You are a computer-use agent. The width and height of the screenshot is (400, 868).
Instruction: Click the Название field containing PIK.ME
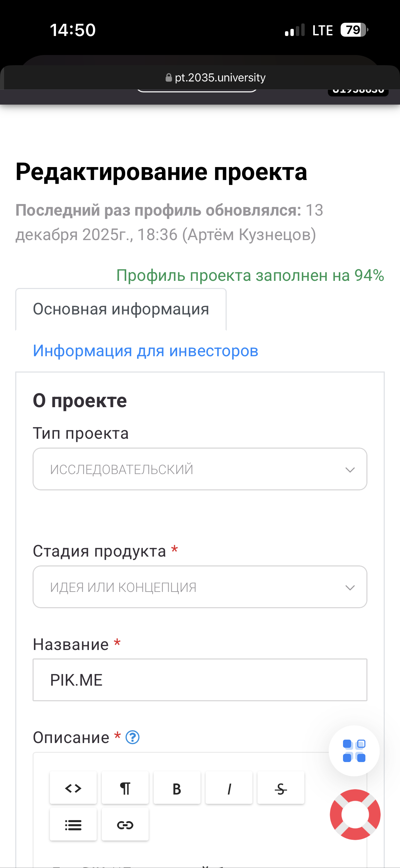200,680
